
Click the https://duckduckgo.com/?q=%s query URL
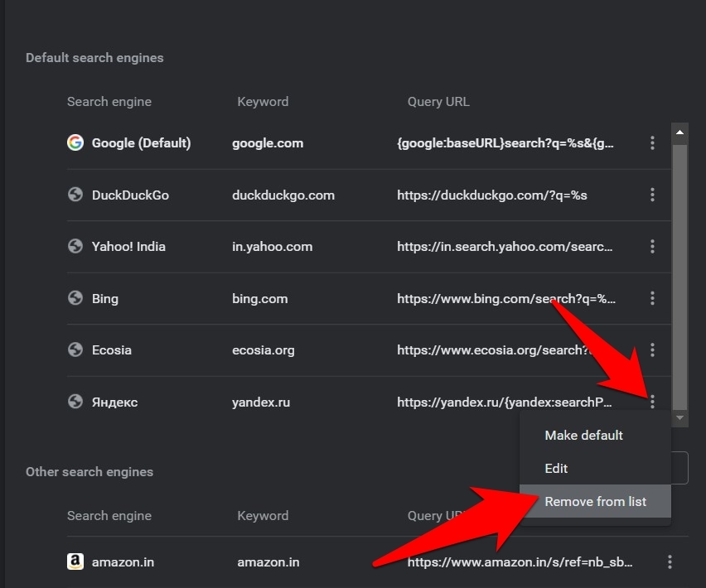tap(491, 195)
